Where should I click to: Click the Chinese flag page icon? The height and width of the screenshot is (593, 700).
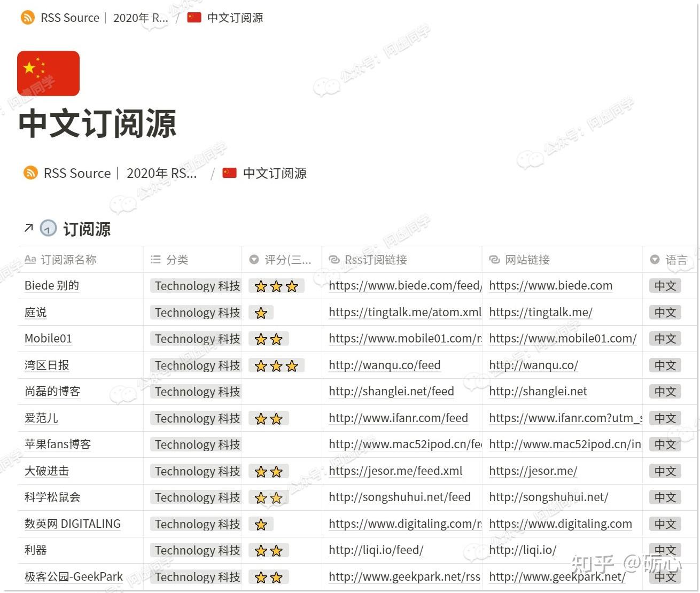click(x=48, y=73)
